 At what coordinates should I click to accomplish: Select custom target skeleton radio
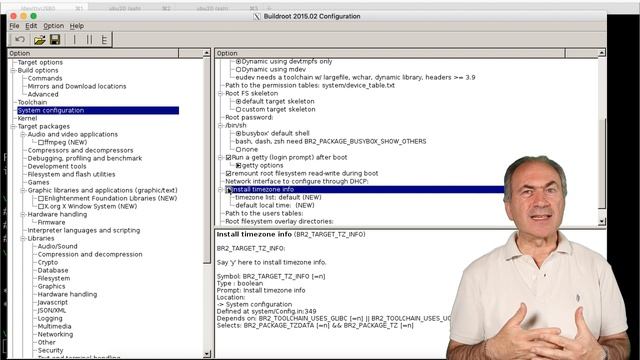[x=238, y=110]
